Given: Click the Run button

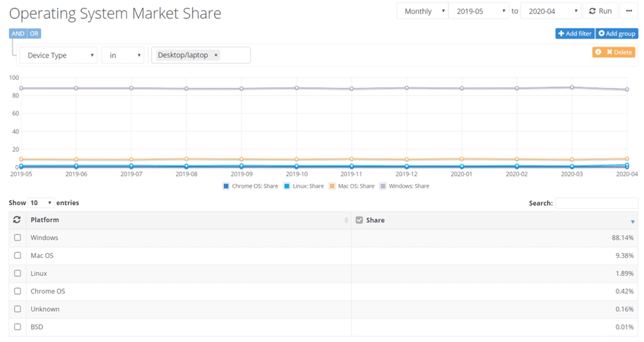Looking at the screenshot, I should point(601,11).
